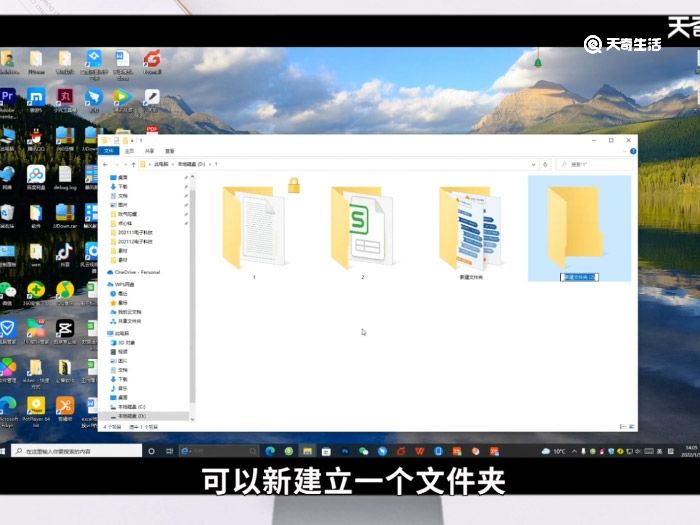Click 本地磁盘 (D:) in the address breadcrumb
This screenshot has height=525, width=700.
pyautogui.click(x=192, y=164)
